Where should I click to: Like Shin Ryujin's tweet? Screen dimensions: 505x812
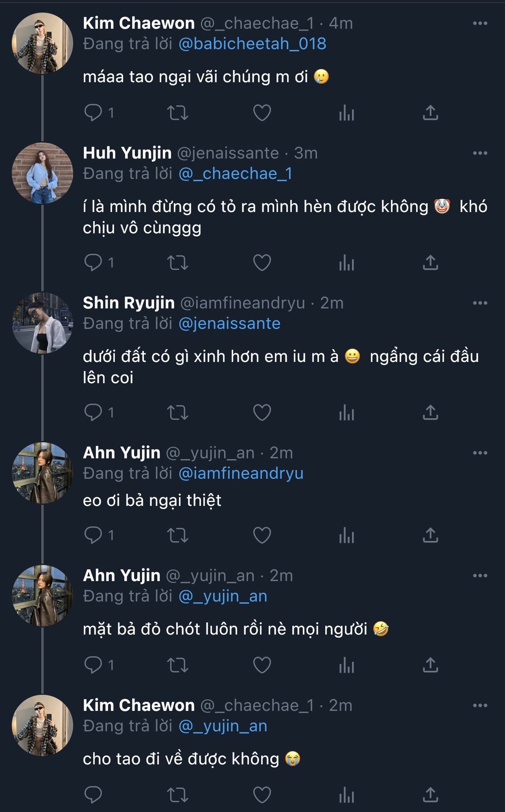(x=262, y=412)
